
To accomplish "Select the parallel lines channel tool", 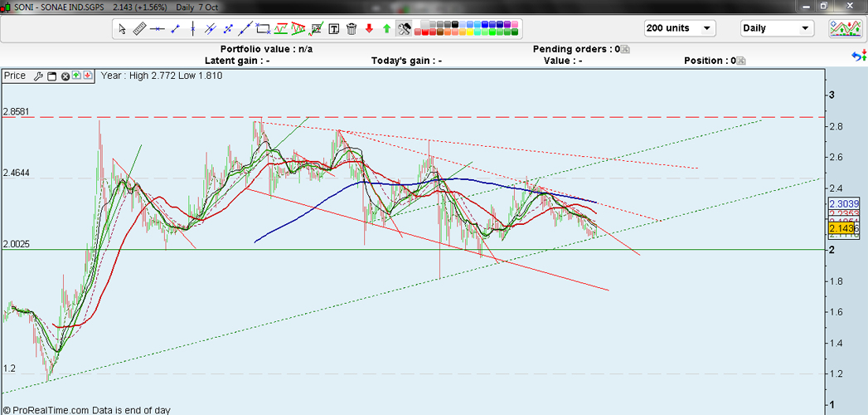I will (x=211, y=28).
